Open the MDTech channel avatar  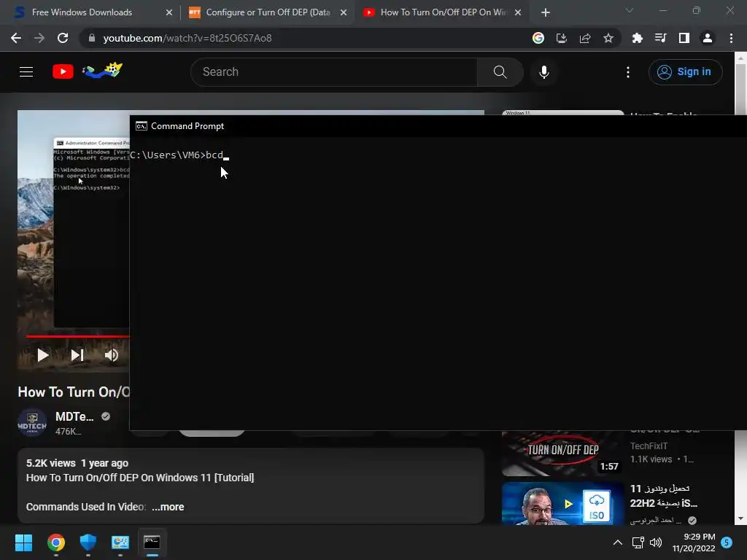tap(32, 423)
